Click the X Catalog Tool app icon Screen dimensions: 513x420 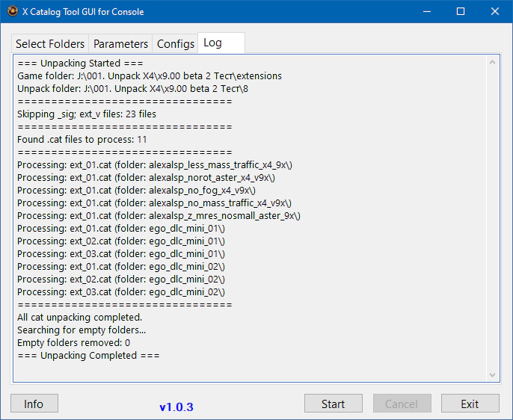(x=12, y=12)
